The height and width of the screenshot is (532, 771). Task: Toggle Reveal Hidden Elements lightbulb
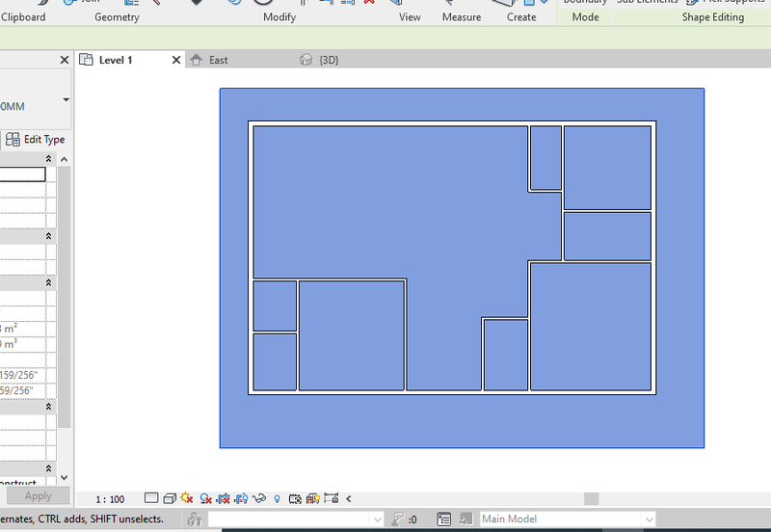point(277,499)
